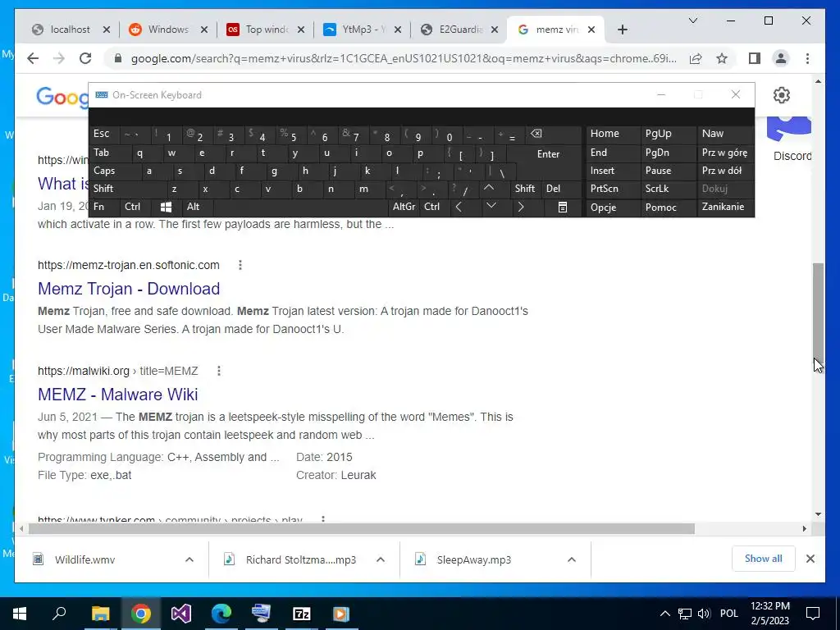This screenshot has width=840, height=630.
Task: Tap the space bar on On-Screen Keyboard
Action: (301, 208)
